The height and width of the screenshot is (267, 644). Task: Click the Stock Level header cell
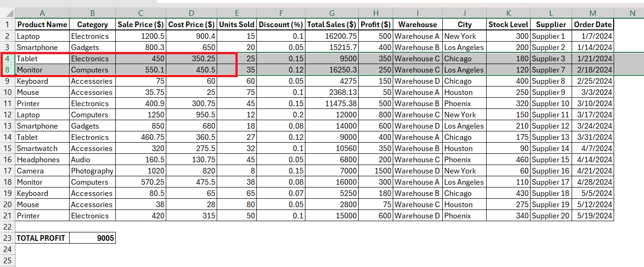click(x=509, y=24)
